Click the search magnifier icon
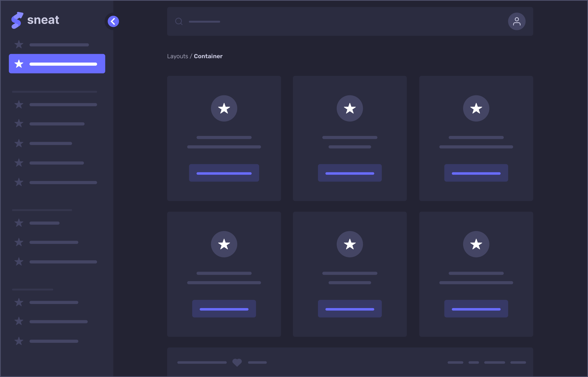Image resolution: width=588 pixels, height=377 pixels. coord(179,22)
